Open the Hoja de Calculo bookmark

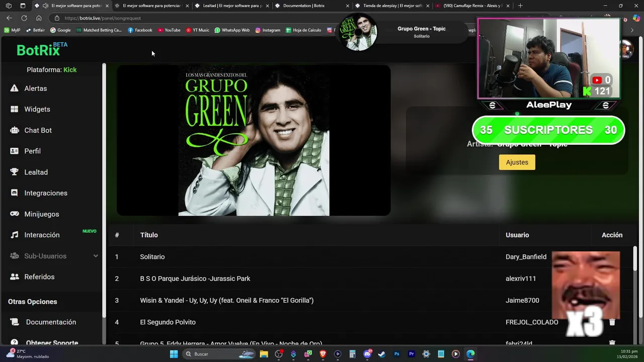303,30
